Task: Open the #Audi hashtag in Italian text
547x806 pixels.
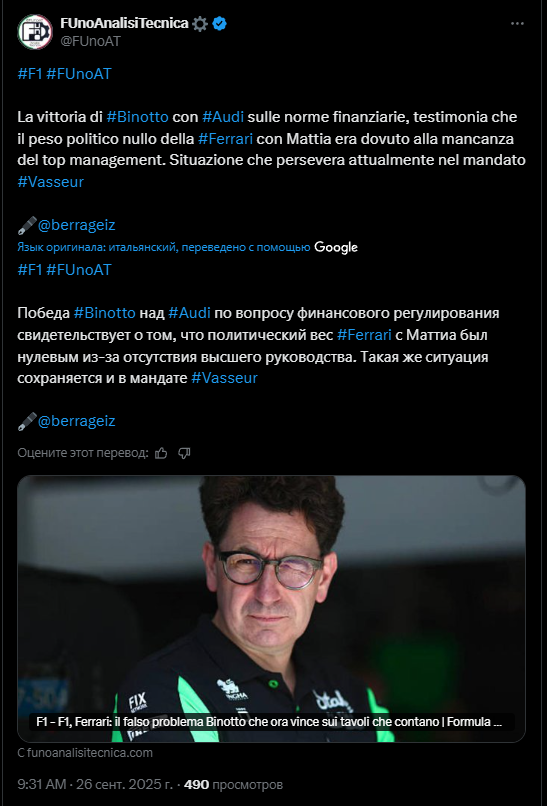Action: 223,117
